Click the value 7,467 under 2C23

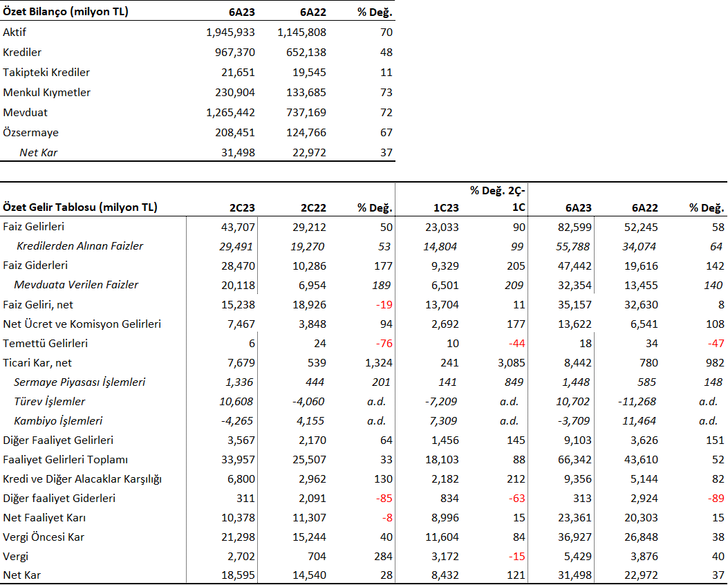pyautogui.click(x=241, y=324)
